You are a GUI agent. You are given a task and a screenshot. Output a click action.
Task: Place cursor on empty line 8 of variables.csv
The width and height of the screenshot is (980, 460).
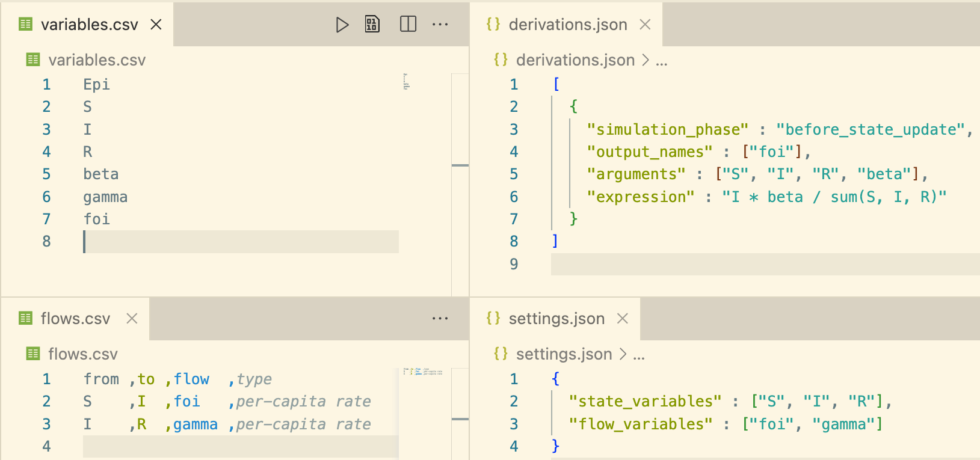click(x=241, y=242)
